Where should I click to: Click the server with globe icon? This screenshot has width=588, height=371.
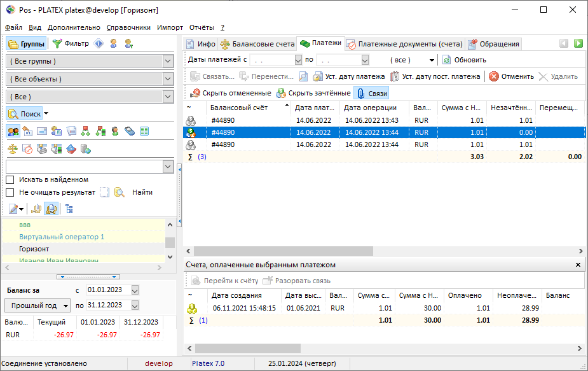pyautogui.click(x=86, y=149)
